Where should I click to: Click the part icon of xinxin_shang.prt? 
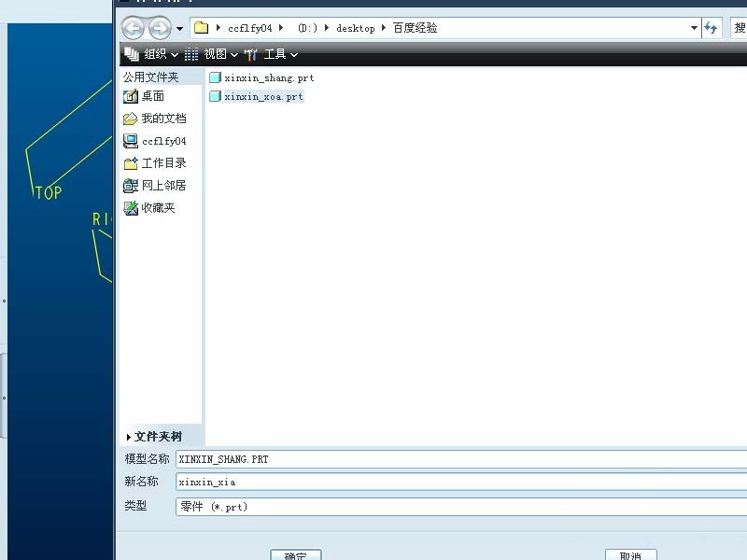click(x=215, y=77)
